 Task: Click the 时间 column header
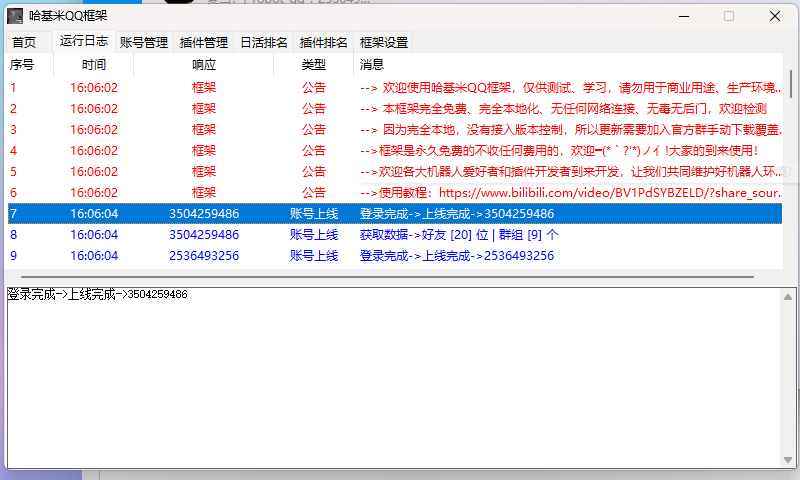[x=94, y=64]
